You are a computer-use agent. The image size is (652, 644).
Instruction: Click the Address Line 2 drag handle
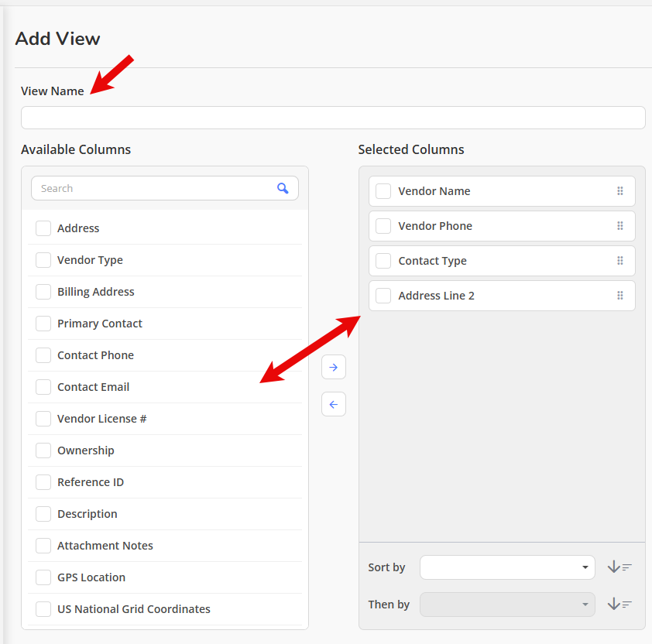point(620,296)
